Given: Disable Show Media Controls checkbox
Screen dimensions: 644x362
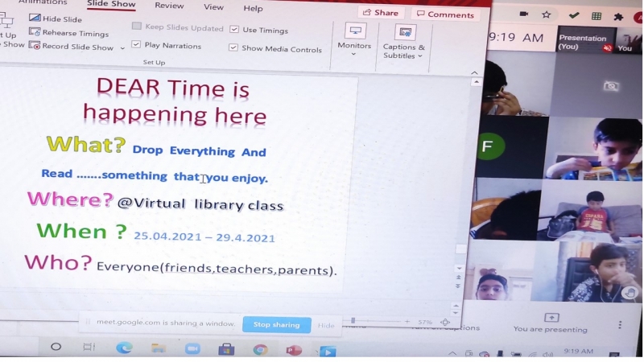Looking at the screenshot, I should click(x=233, y=48).
